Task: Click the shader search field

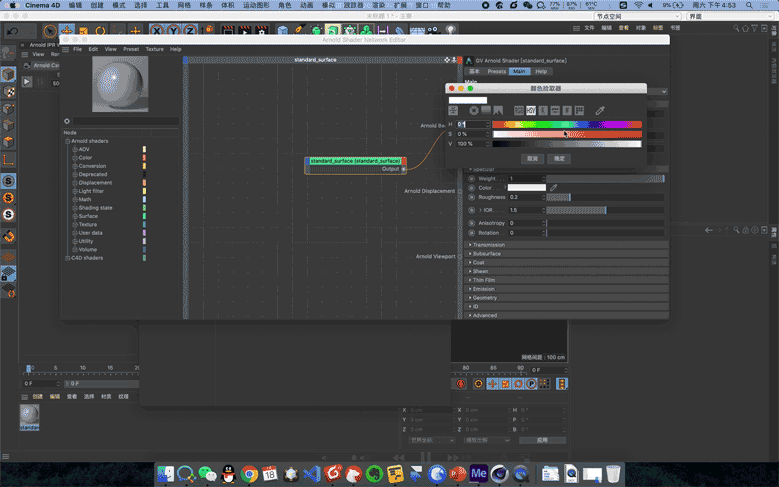Action: (126, 121)
